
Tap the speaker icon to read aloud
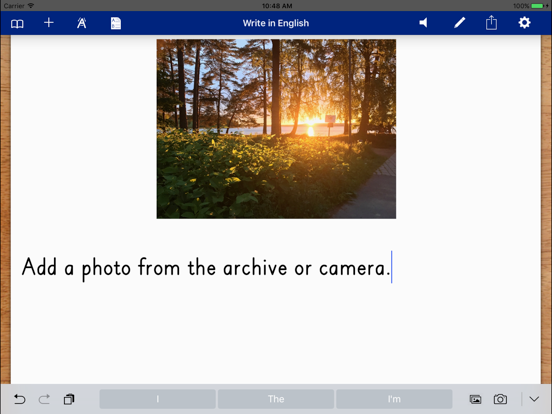point(424,23)
